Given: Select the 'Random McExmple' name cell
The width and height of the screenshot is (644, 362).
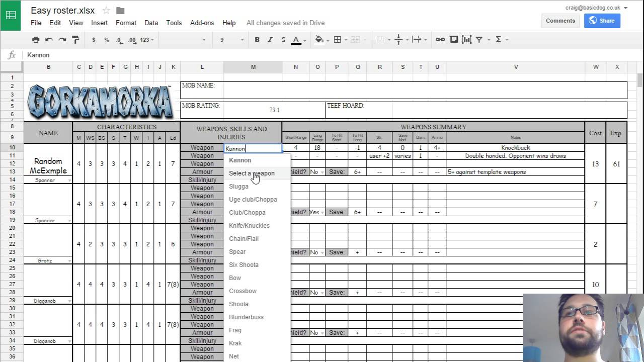Looking at the screenshot, I should [48, 165].
